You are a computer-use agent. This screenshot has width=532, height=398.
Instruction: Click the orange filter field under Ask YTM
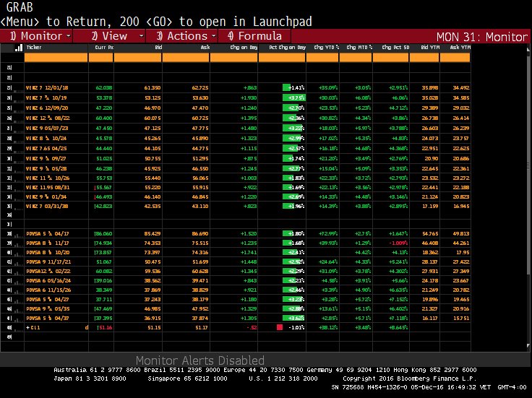coord(455,57)
